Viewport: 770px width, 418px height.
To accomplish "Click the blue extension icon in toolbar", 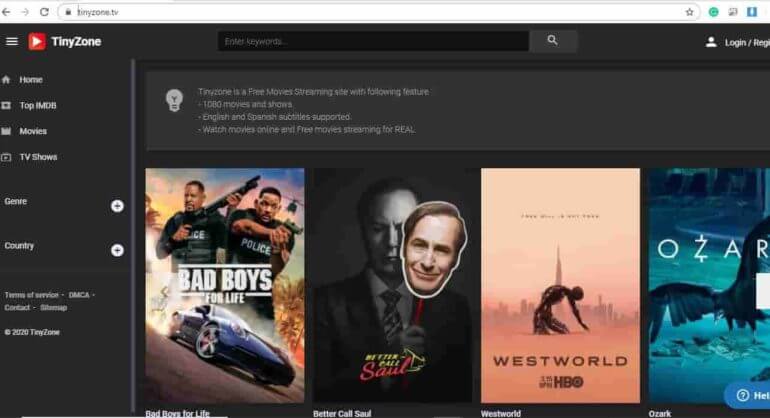I will coord(752,12).
